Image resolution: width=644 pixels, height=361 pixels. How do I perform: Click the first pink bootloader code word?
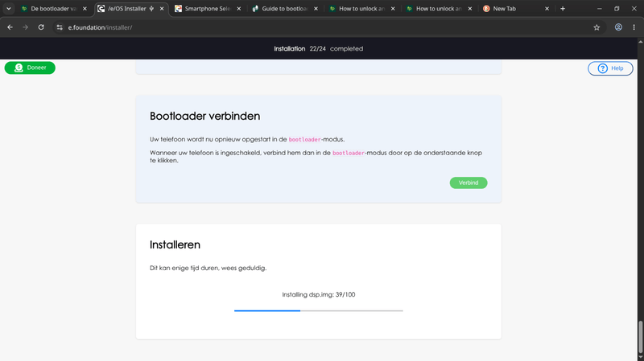tap(304, 139)
